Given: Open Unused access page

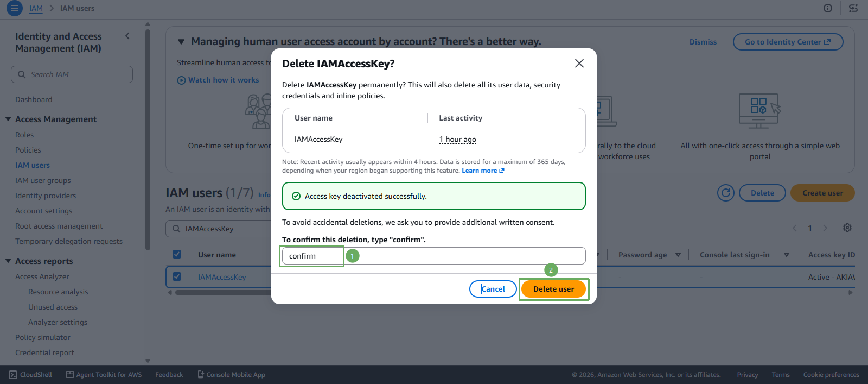Looking at the screenshot, I should tap(53, 307).
